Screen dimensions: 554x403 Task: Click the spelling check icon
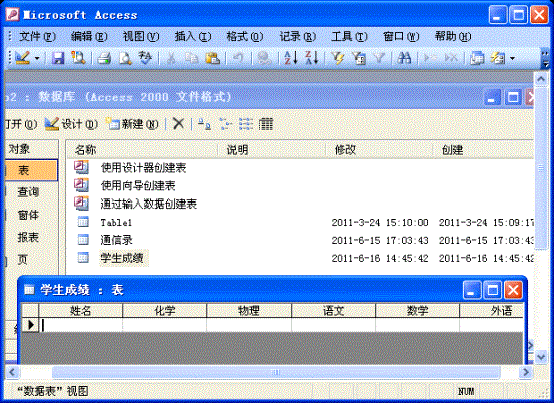point(145,58)
